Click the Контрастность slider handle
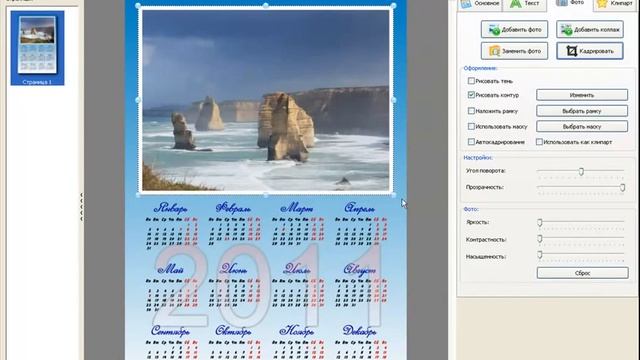 [x=540, y=239]
